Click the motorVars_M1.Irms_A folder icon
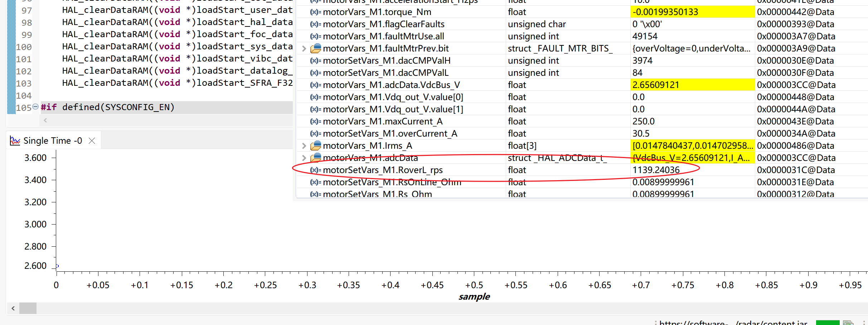The image size is (868, 325). (x=315, y=146)
